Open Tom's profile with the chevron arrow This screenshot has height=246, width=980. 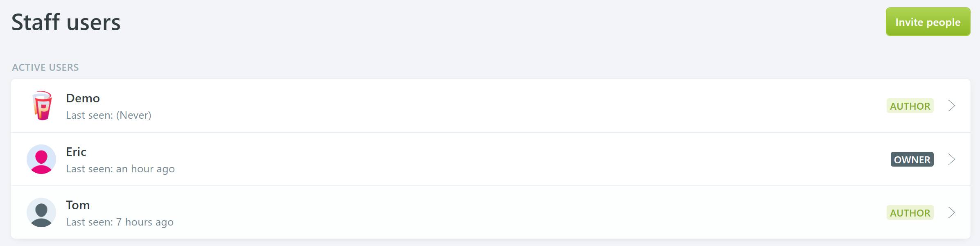tap(952, 212)
